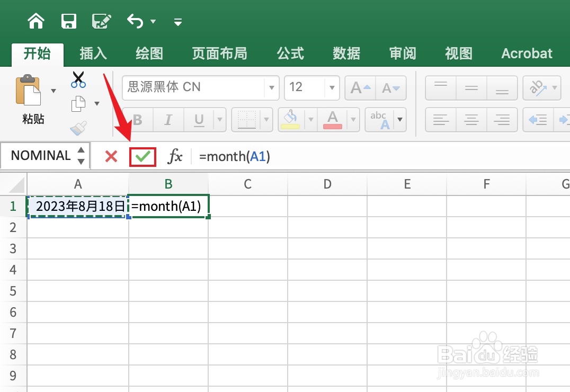Expand underline style options

pyautogui.click(x=219, y=120)
